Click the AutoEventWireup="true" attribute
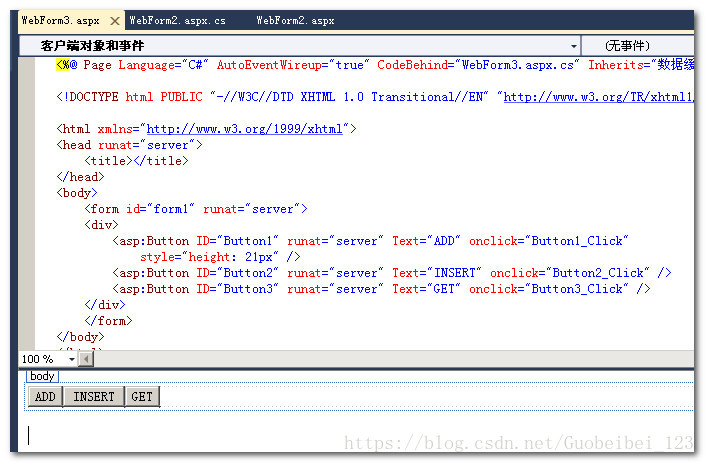This screenshot has width=705, height=463. click(x=293, y=65)
